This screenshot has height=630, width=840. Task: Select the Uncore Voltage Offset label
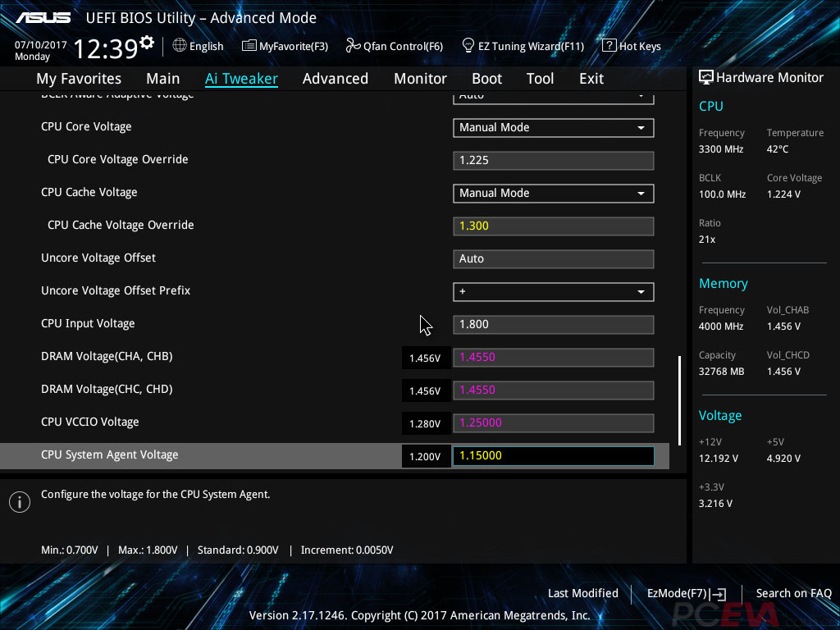click(98, 258)
